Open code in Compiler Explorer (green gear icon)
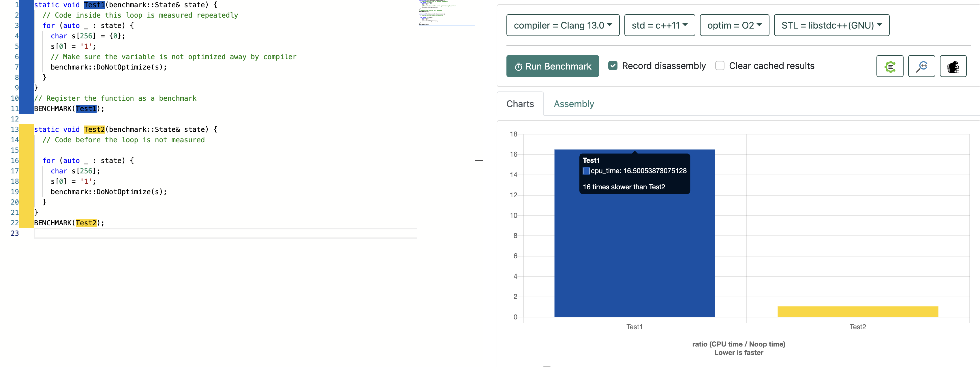 (889, 66)
